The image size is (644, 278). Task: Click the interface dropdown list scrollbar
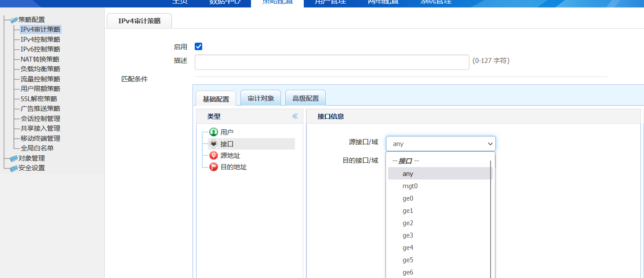click(491, 219)
